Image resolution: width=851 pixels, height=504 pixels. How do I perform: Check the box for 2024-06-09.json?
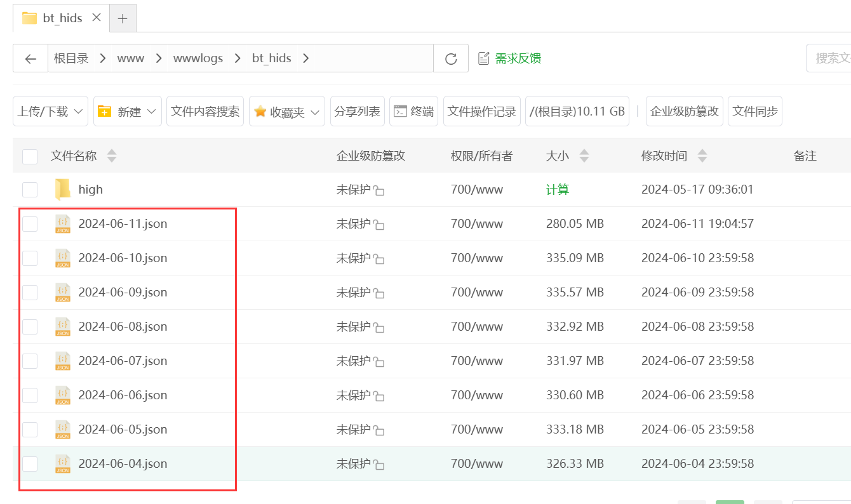point(30,292)
